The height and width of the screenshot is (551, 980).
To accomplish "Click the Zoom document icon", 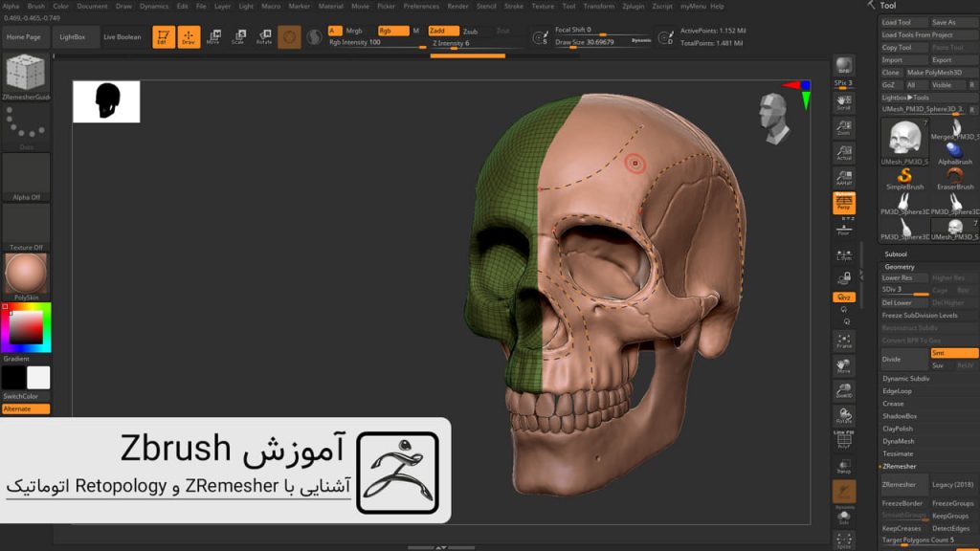I will (844, 128).
